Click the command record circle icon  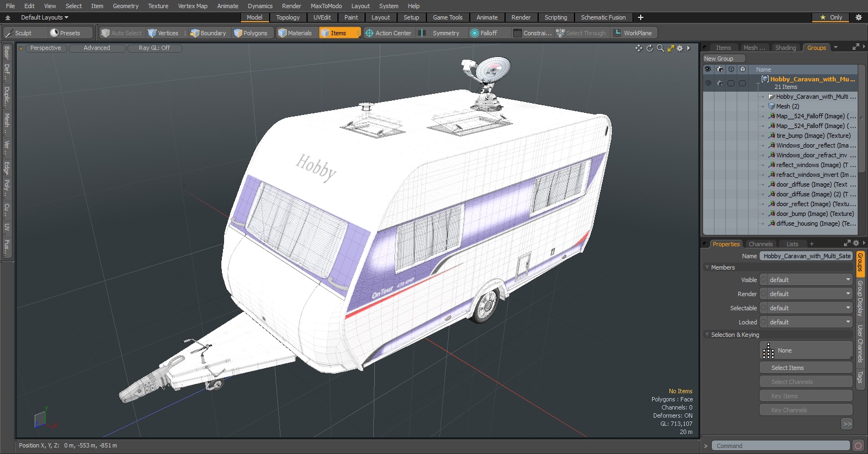click(858, 446)
